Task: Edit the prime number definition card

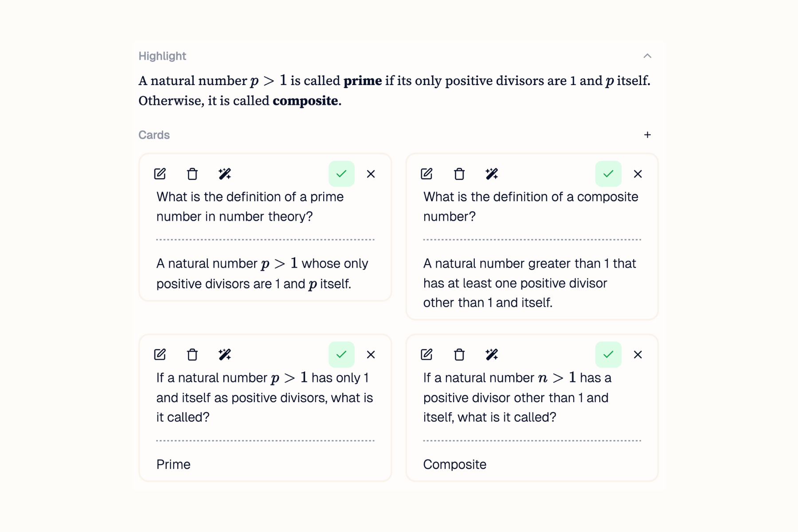Action: pos(160,174)
